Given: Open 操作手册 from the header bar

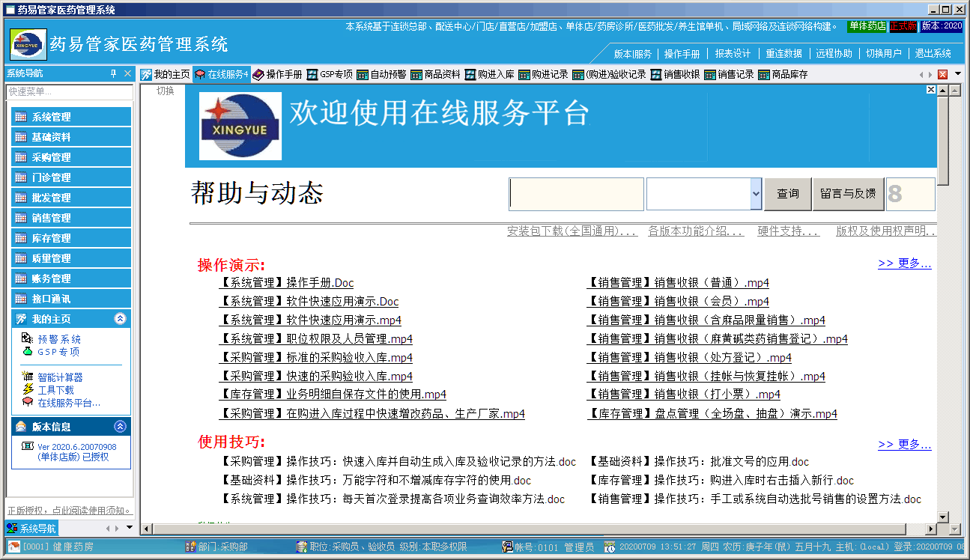Looking at the screenshot, I should (x=682, y=54).
